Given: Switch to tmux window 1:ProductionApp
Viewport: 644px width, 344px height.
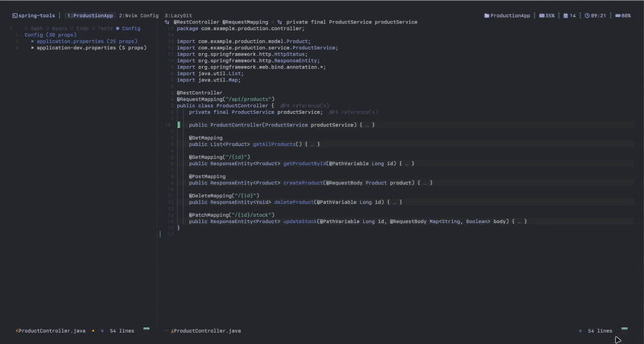Looking at the screenshot, I should [90, 15].
